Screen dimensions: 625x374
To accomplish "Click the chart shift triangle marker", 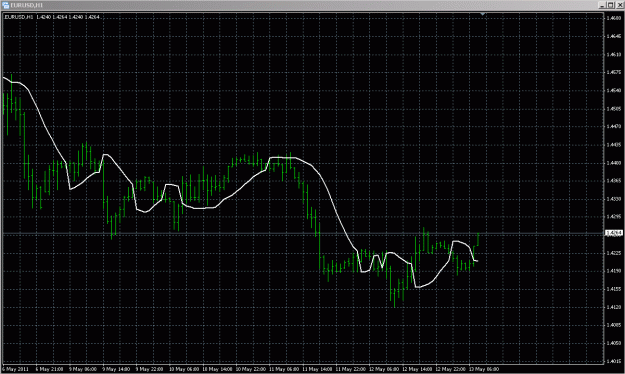I will pos(483,14).
